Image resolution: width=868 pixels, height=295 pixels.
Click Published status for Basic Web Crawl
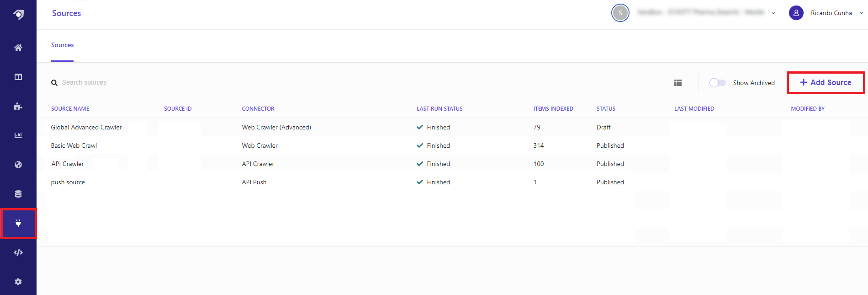coord(610,145)
